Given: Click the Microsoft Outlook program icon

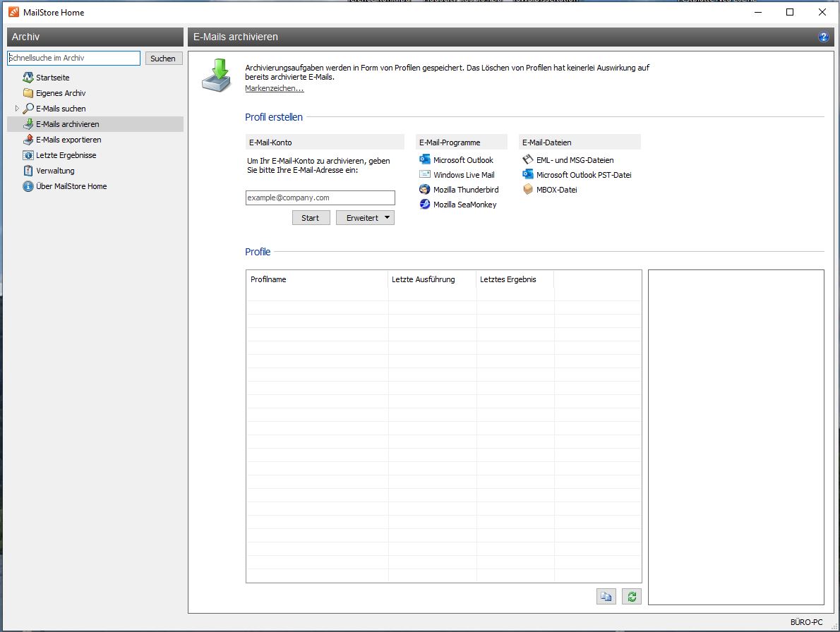Looking at the screenshot, I should tap(425, 159).
